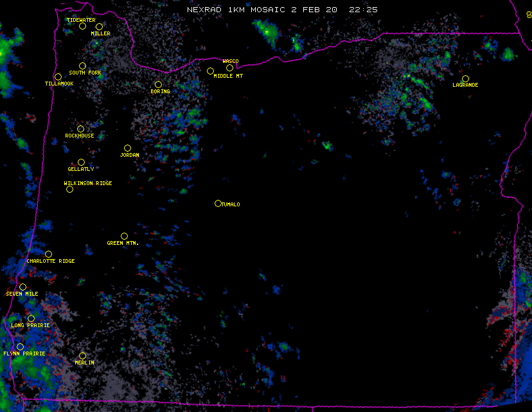Select the LaGrande station circle marker
This screenshot has height=412, width=532.
pyautogui.click(x=465, y=79)
